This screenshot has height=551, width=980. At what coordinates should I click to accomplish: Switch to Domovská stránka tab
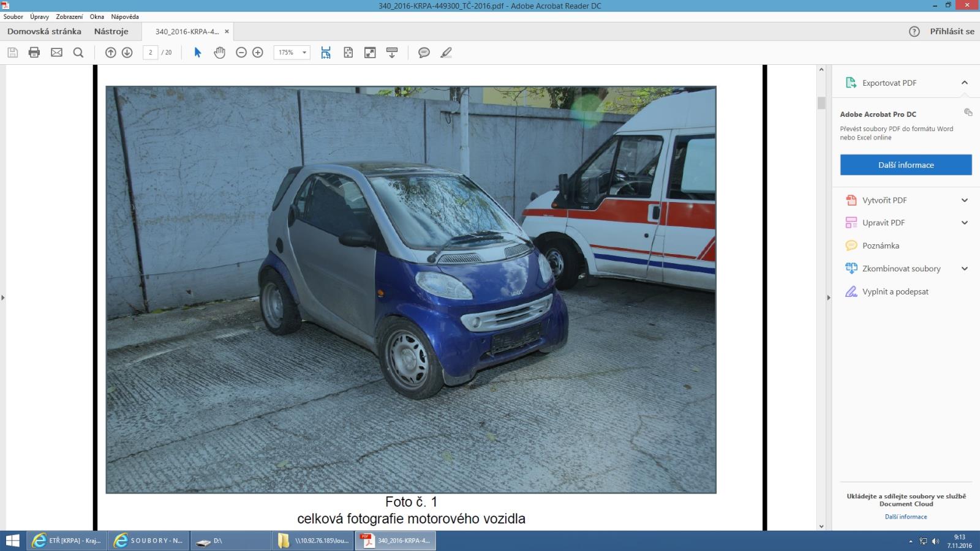coord(44,31)
